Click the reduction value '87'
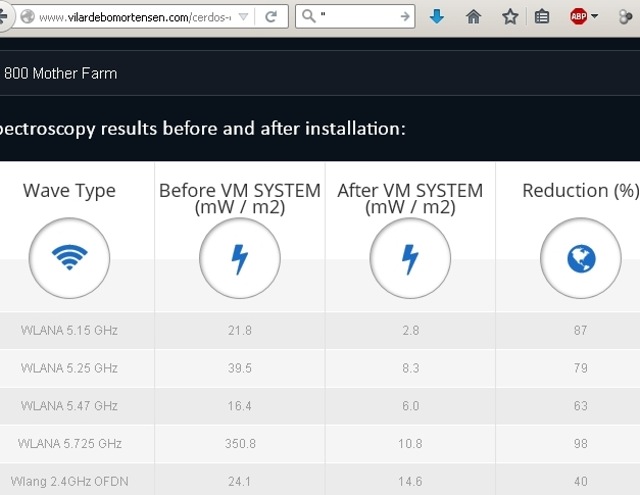The width and height of the screenshot is (640, 495). (580, 330)
